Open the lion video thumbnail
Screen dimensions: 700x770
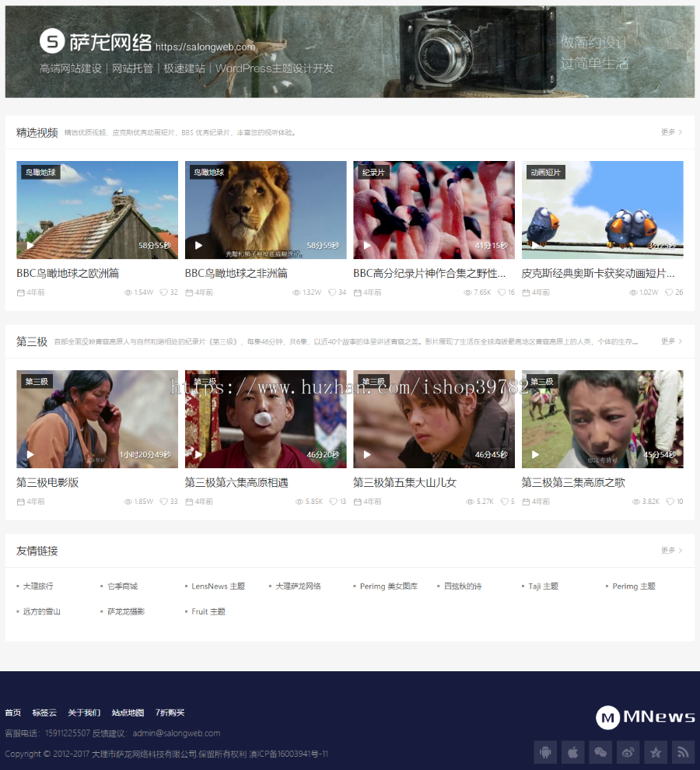[x=266, y=210]
